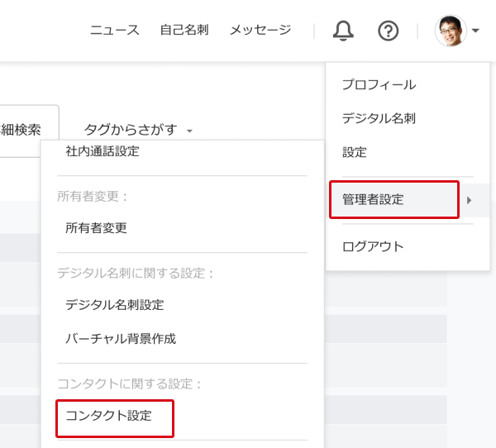Choose バーチャル背景作成 option

[121, 338]
